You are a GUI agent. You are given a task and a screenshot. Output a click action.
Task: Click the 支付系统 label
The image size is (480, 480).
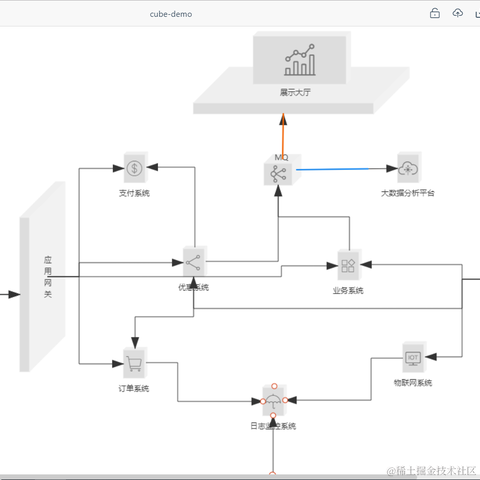[x=134, y=193]
